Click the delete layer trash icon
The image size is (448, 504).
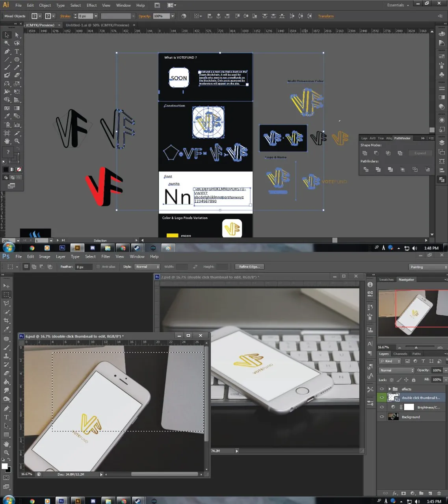439,493
